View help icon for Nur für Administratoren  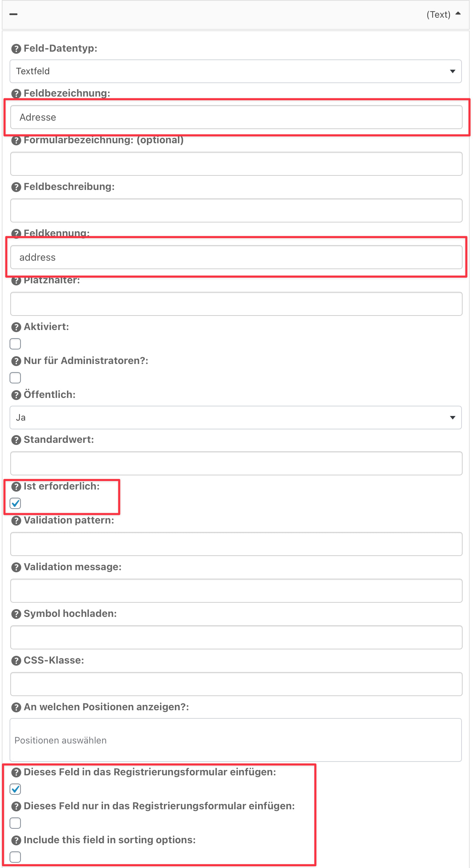[16, 361]
